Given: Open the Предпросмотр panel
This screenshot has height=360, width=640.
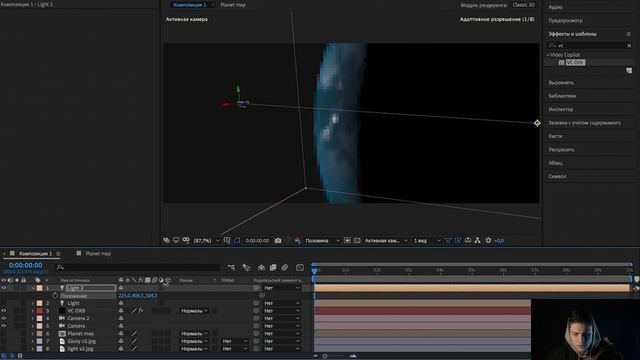Looking at the screenshot, I should [x=566, y=20].
